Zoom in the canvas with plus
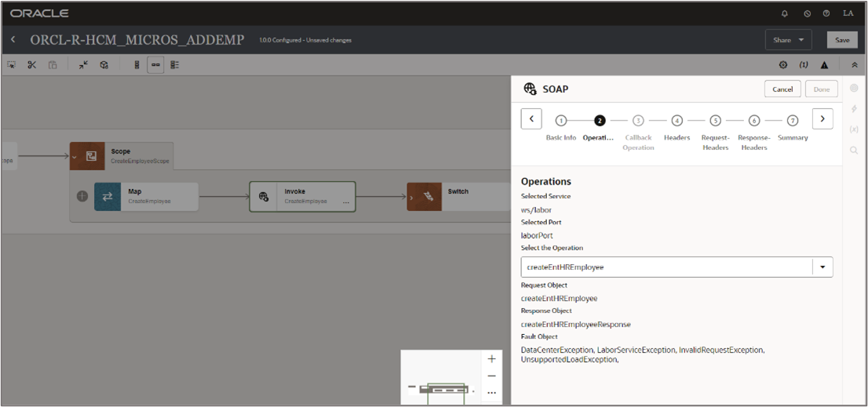 tap(491, 359)
